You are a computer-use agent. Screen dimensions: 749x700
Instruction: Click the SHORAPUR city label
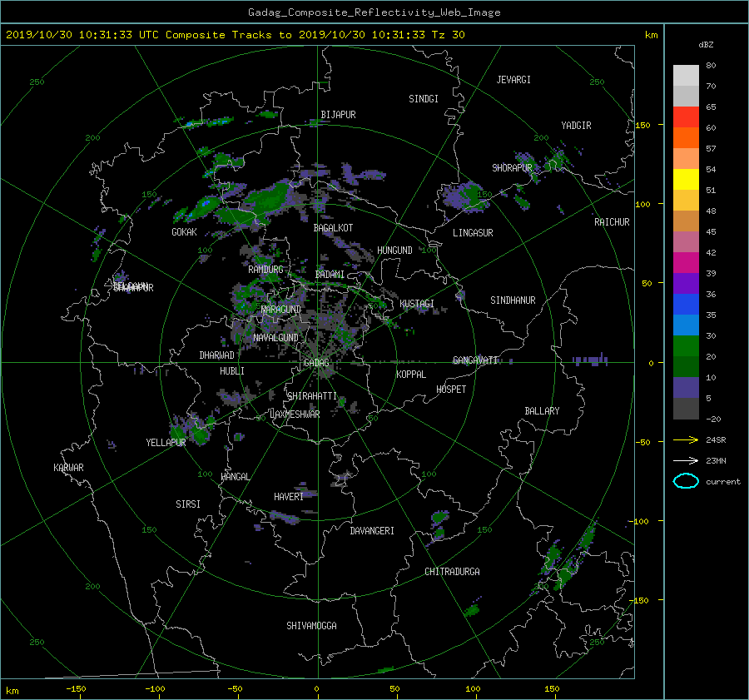pos(512,167)
